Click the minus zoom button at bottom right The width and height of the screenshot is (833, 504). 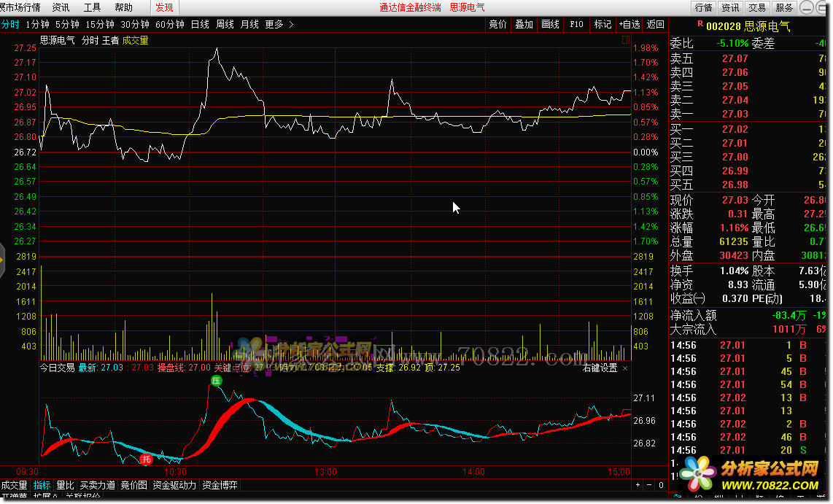pos(649,485)
